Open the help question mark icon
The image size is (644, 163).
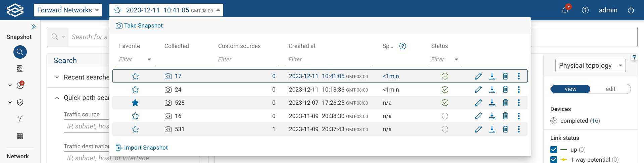(x=585, y=10)
